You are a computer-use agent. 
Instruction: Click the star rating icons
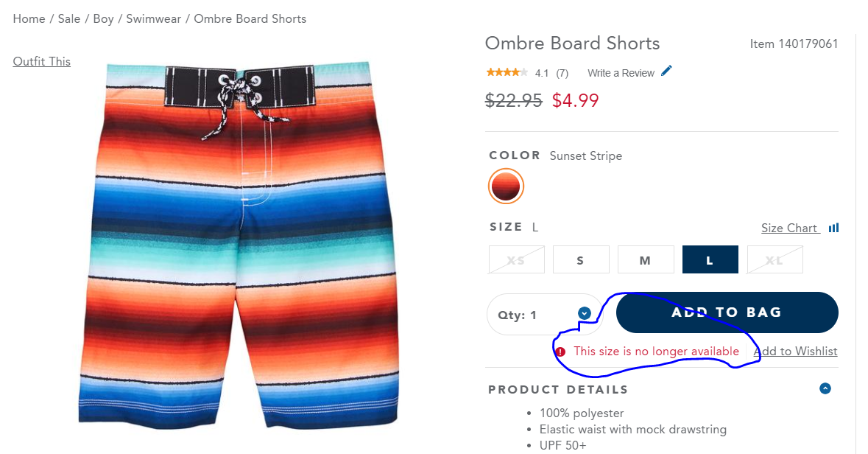[507, 72]
